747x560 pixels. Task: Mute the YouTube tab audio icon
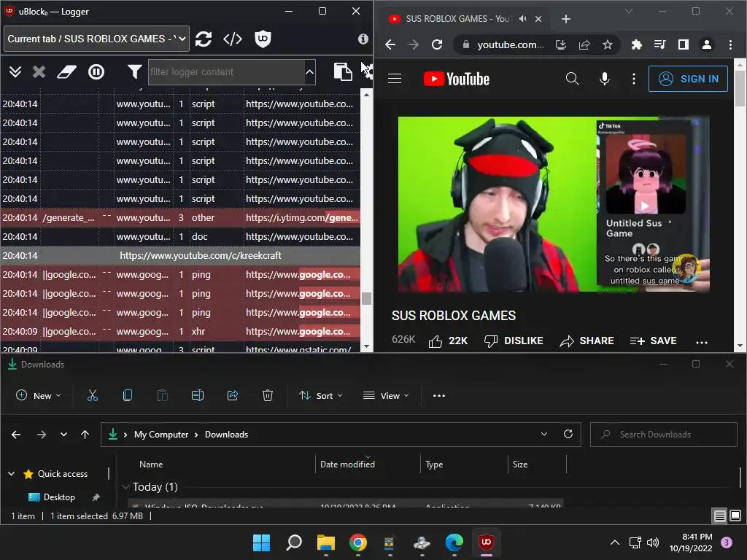pos(522,18)
